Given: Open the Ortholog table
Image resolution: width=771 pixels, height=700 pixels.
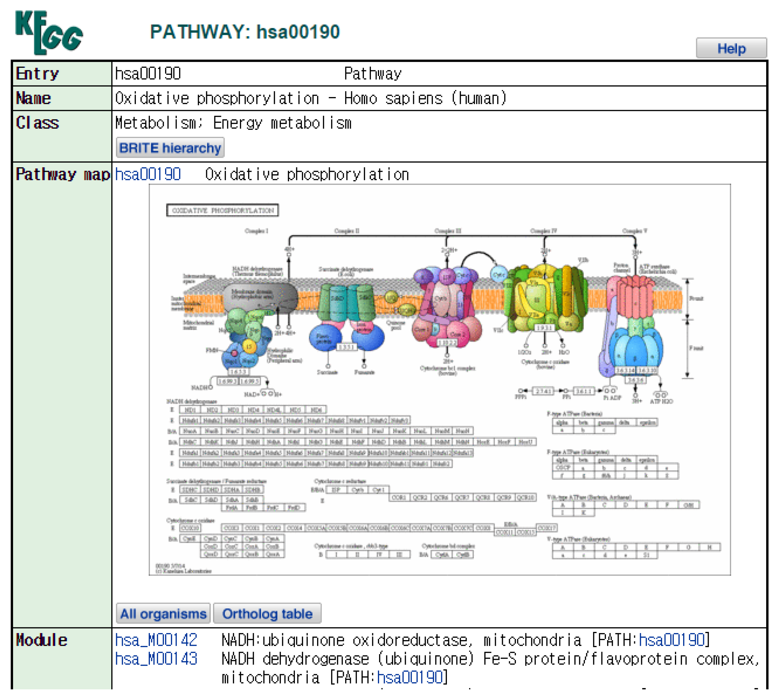Looking at the screenshot, I should (267, 614).
